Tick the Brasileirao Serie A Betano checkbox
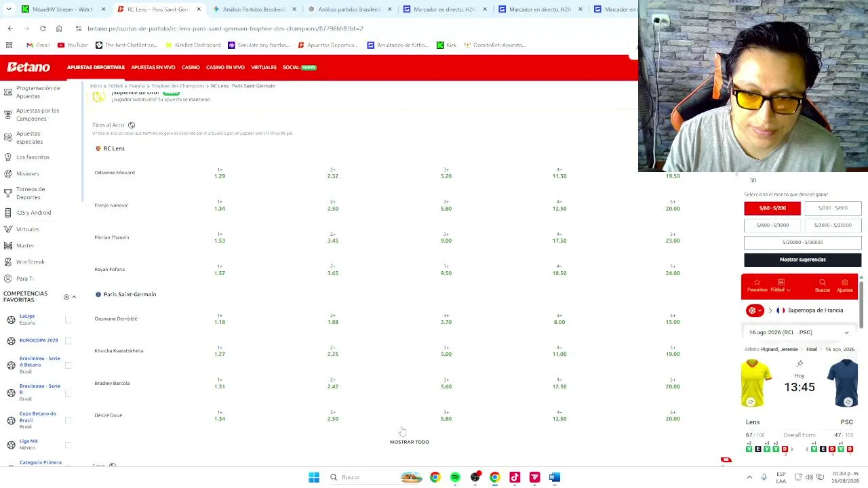Viewport: 868px width, 488px height. (68, 365)
